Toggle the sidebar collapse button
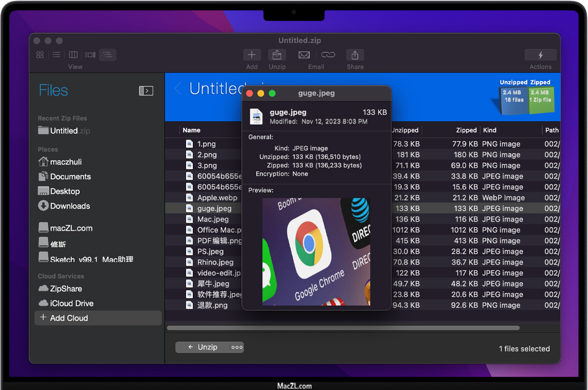The height and width of the screenshot is (390, 588). [146, 90]
